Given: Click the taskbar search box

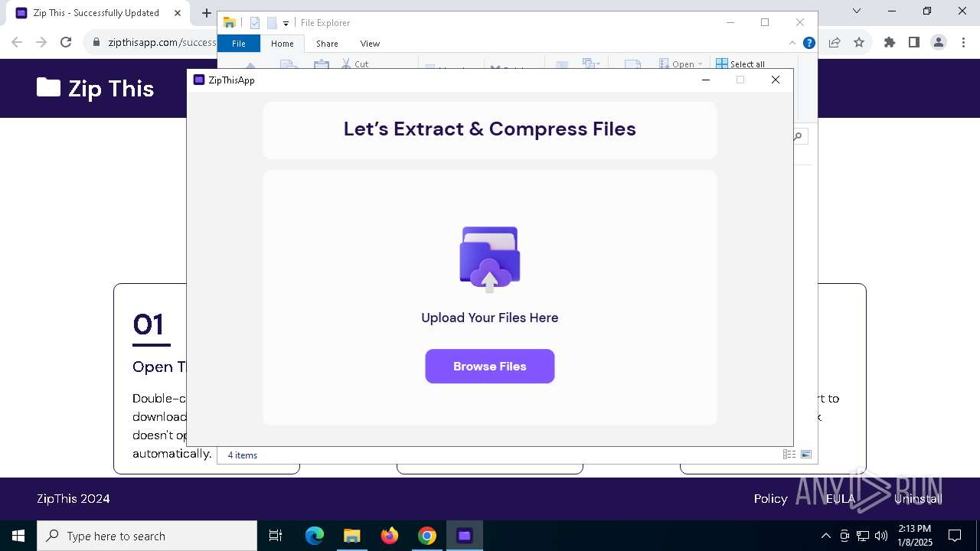Looking at the screenshot, I should tap(147, 536).
